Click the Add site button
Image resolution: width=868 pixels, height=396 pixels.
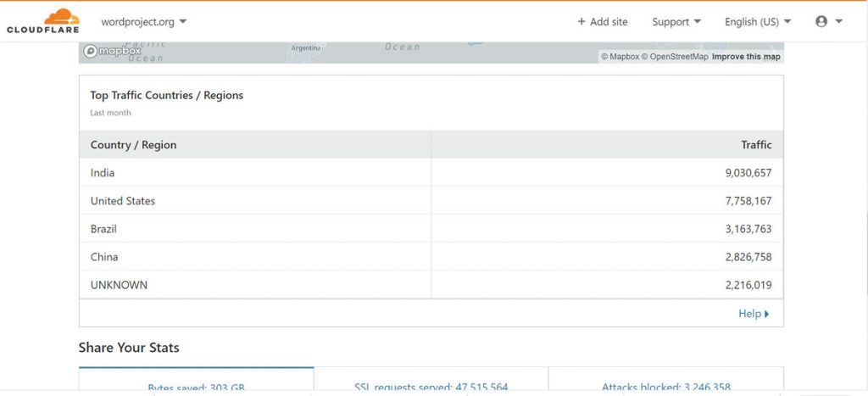click(603, 22)
